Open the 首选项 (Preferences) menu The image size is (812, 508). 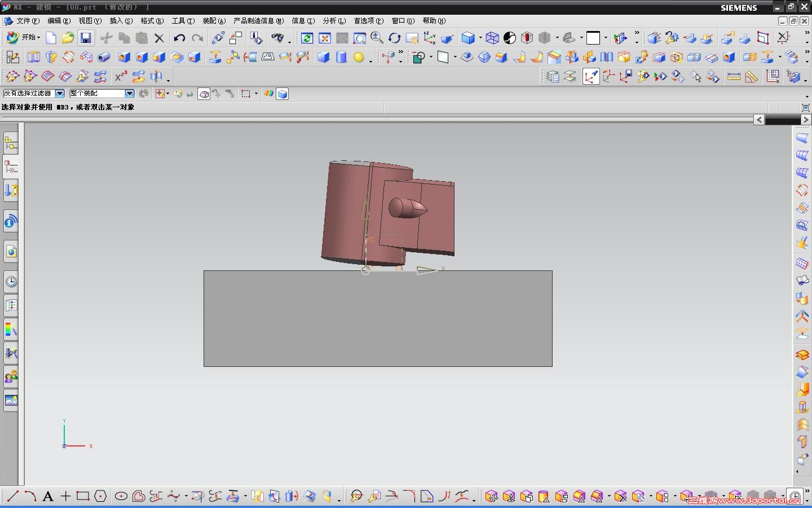coord(369,21)
